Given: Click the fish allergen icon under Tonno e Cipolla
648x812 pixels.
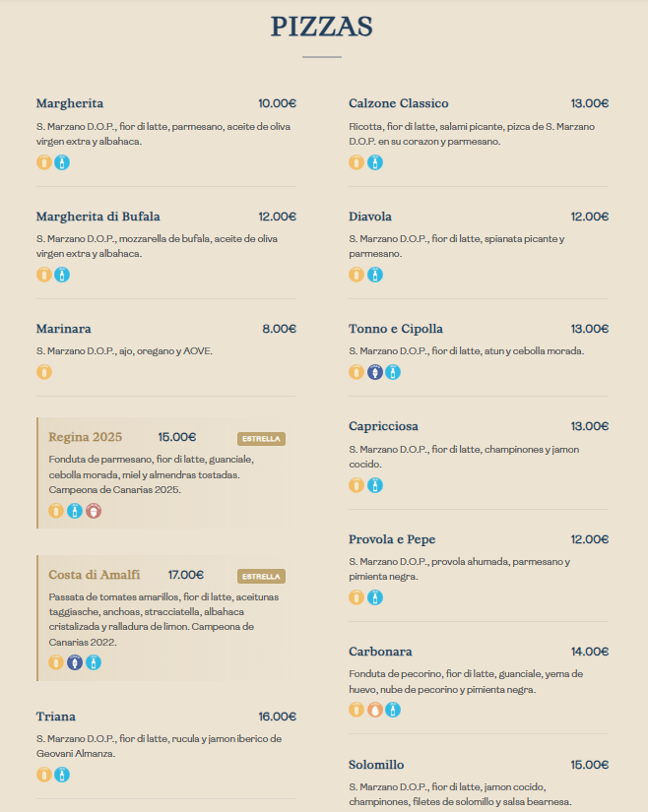Looking at the screenshot, I should coord(375,372).
